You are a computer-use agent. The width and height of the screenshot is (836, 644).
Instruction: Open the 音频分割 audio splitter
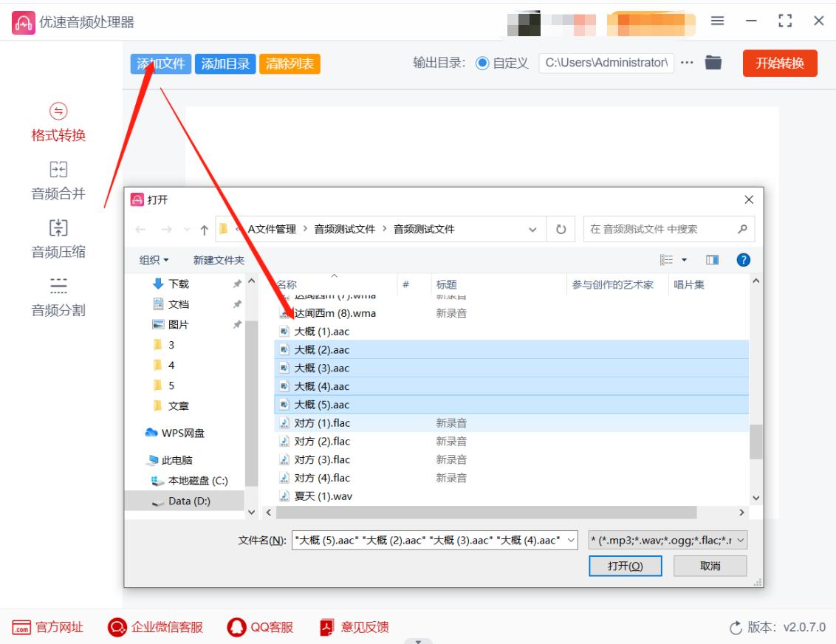pyautogui.click(x=58, y=309)
